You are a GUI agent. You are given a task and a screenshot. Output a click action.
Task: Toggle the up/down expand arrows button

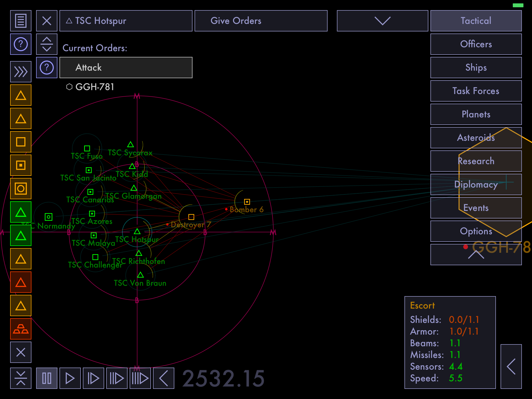(47, 44)
